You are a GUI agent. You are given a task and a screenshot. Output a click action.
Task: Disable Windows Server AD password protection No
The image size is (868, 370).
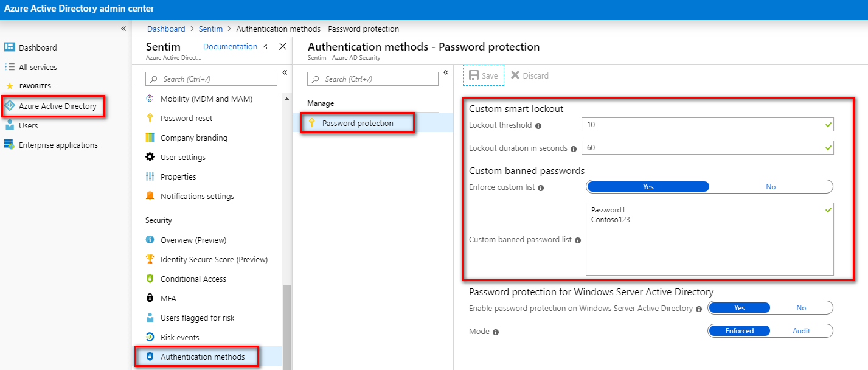801,308
